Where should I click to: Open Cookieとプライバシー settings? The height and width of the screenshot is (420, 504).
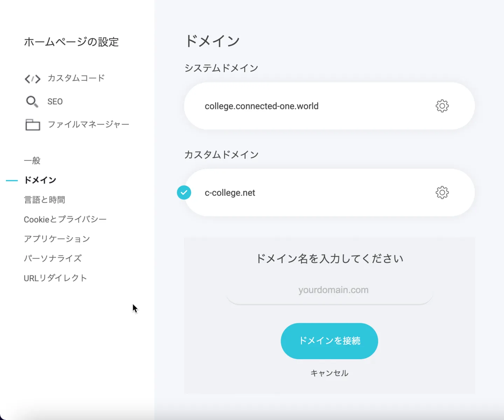point(65,219)
